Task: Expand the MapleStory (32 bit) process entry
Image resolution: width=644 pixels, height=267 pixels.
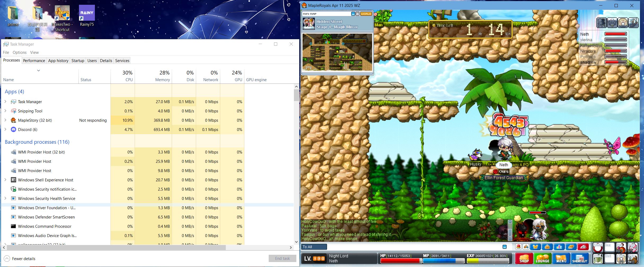Action: tap(5, 120)
